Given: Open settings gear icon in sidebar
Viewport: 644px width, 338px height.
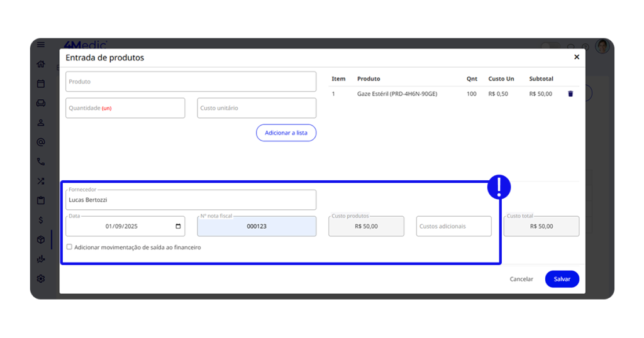Looking at the screenshot, I should point(41,278).
